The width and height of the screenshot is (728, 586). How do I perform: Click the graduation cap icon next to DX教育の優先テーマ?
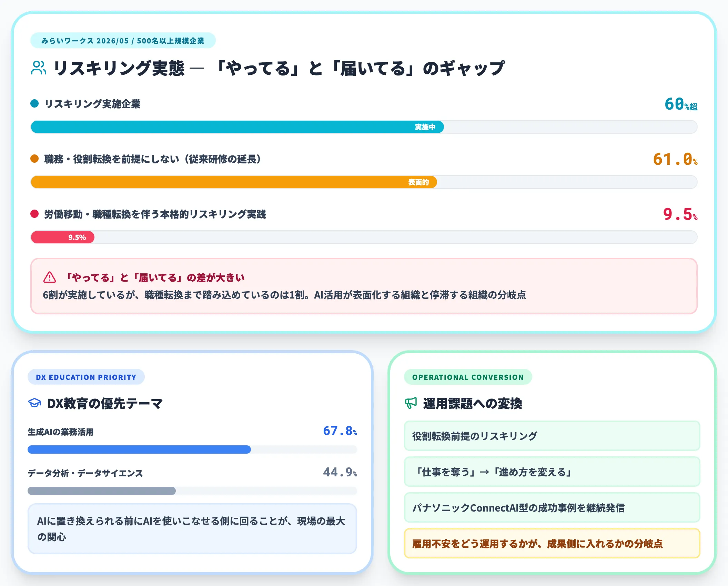coord(34,403)
